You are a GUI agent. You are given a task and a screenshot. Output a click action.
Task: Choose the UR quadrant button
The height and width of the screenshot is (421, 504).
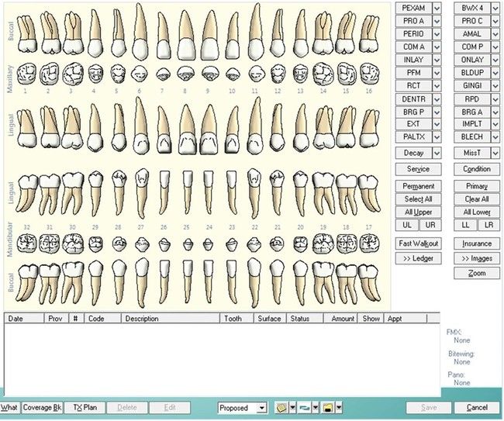429,225
